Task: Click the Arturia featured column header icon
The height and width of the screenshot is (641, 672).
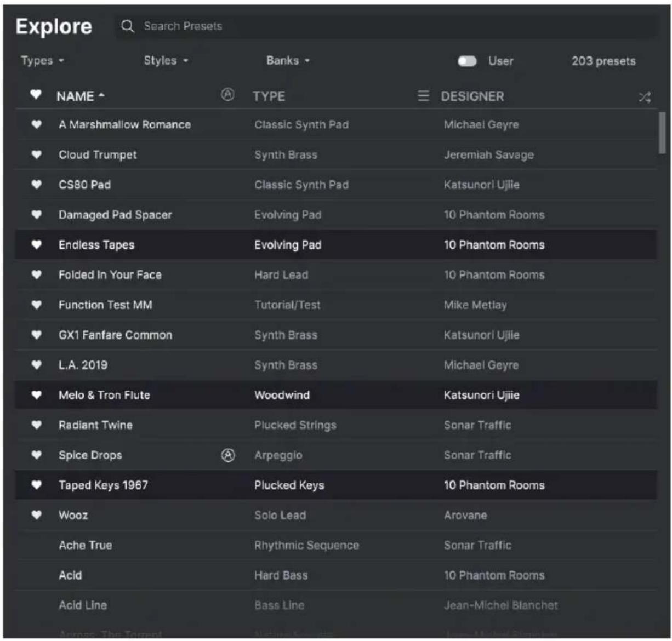Action: 227,95
